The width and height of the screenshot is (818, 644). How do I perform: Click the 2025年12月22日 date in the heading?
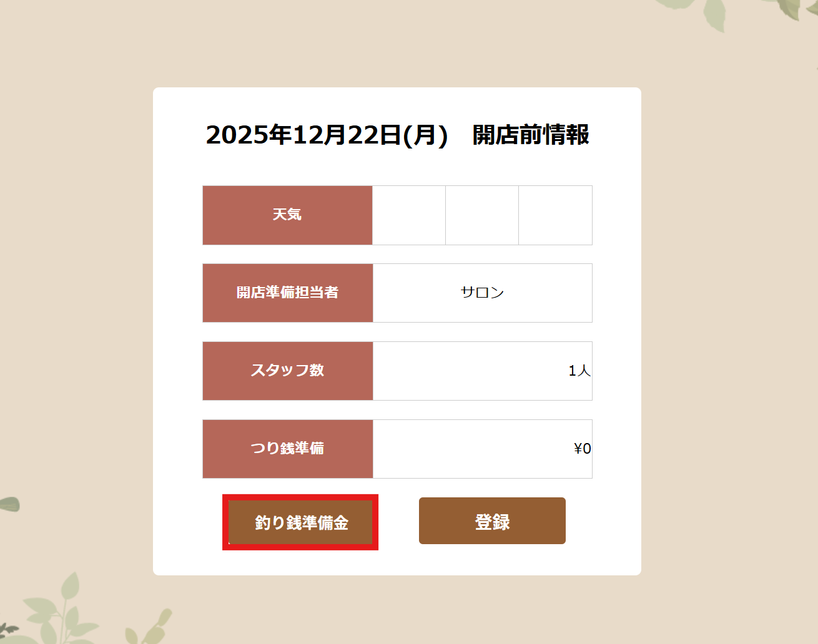tap(303, 135)
